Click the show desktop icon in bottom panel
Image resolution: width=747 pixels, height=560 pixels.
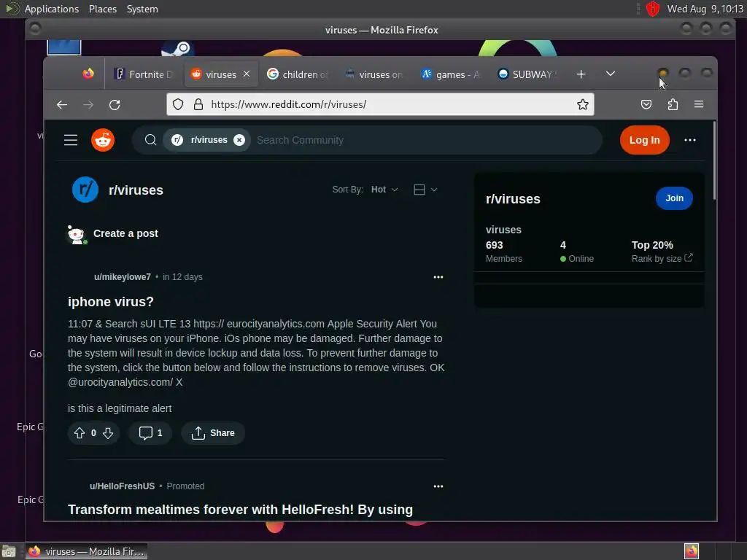click(x=9, y=551)
